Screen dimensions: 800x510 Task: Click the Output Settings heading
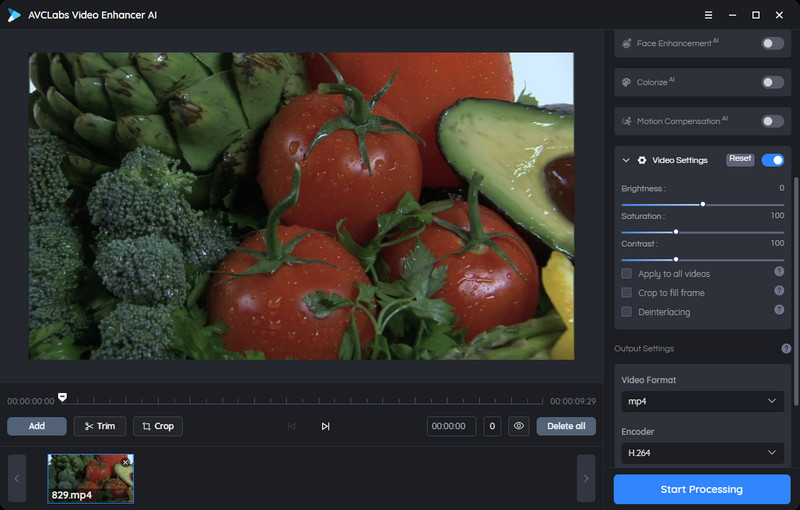coord(644,348)
